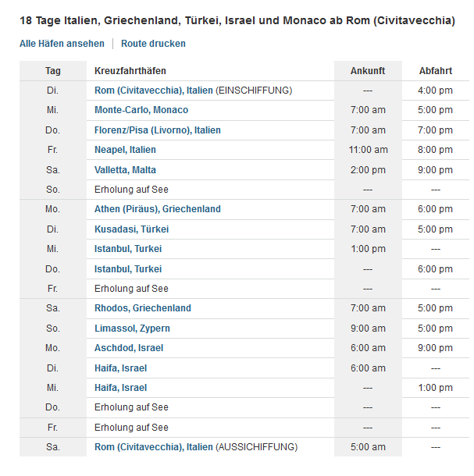This screenshot has height=476, width=474.
Task: Open the Haifa link with 6:00 am arrival
Action: (120, 368)
